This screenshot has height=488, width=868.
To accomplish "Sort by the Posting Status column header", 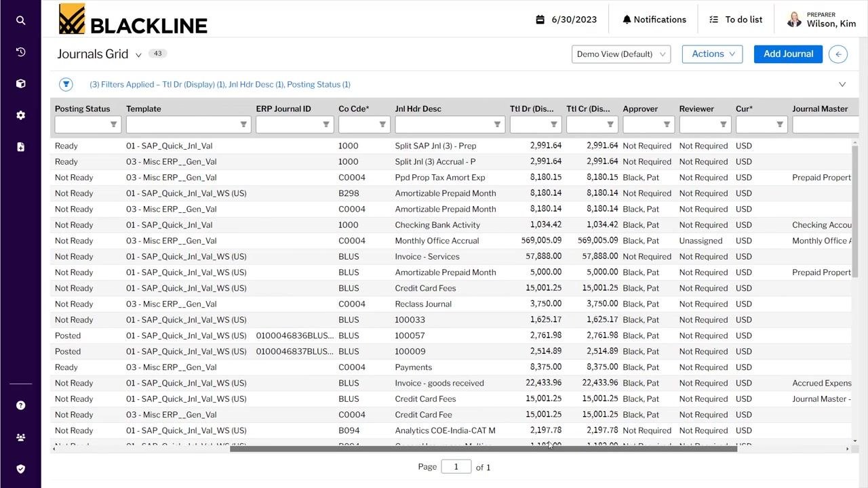I will pos(82,108).
